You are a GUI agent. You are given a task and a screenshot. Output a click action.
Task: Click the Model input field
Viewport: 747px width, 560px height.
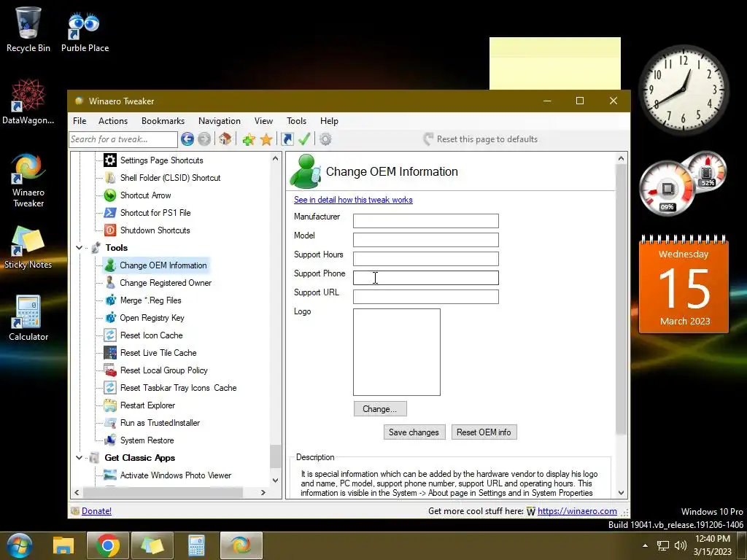tap(425, 239)
